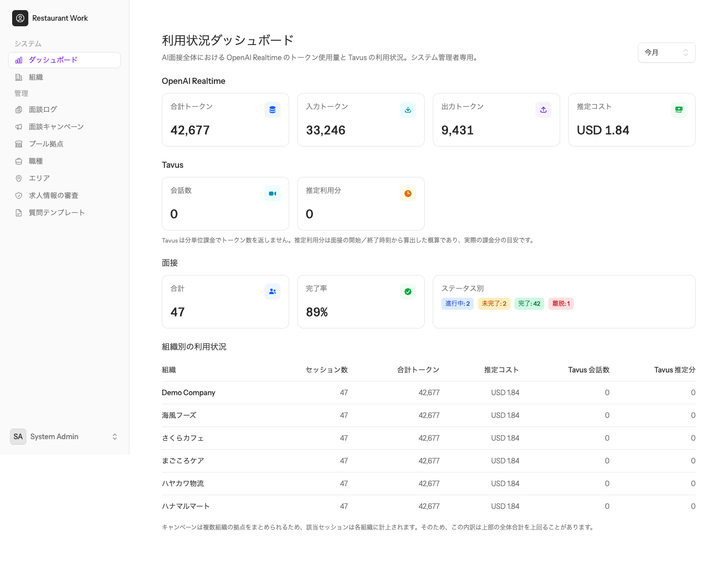Click the エリア map pin icon
Viewport: 728px width, 564px height.
click(19, 178)
